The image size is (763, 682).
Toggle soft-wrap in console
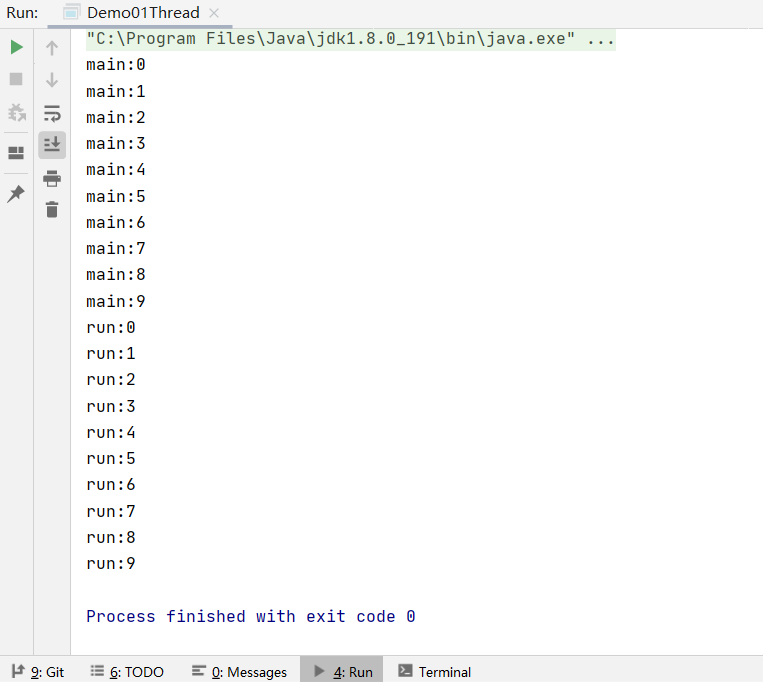pyautogui.click(x=52, y=113)
